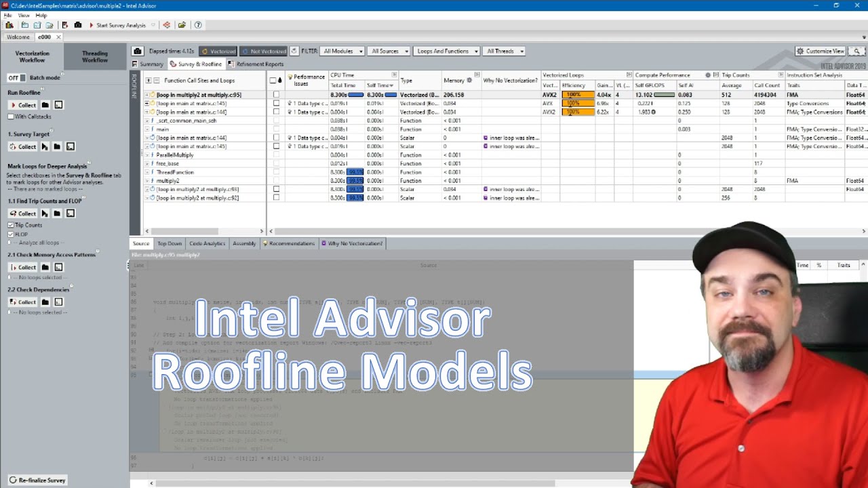Click Collect under Check Dependencies
This screenshot has width=868, height=488.
[23, 302]
